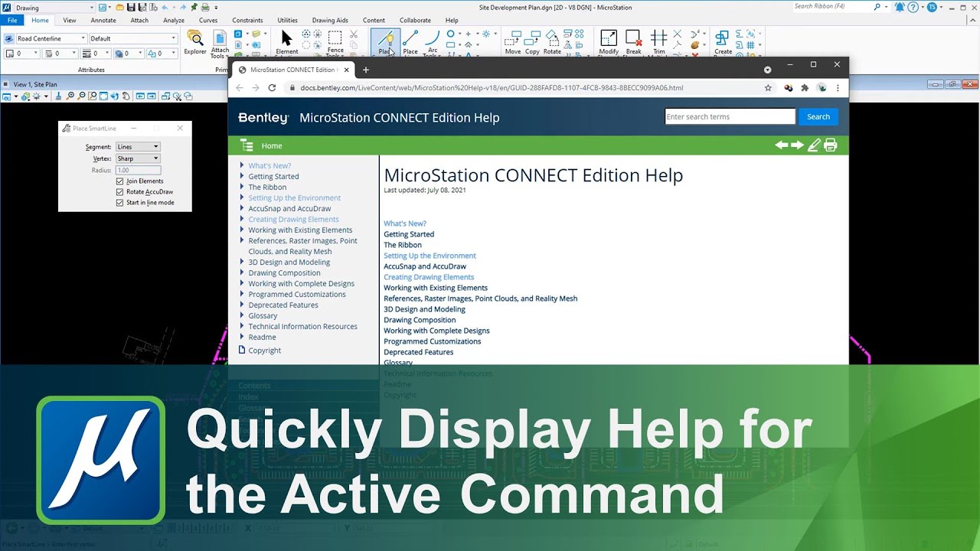Open the 3D Design and Modeling content link
980x551 pixels.
tap(424, 309)
